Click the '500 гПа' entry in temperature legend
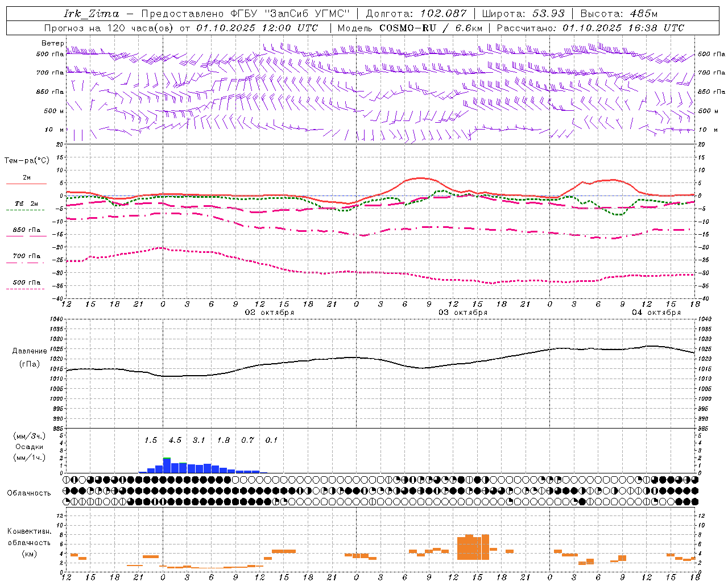 (27, 282)
